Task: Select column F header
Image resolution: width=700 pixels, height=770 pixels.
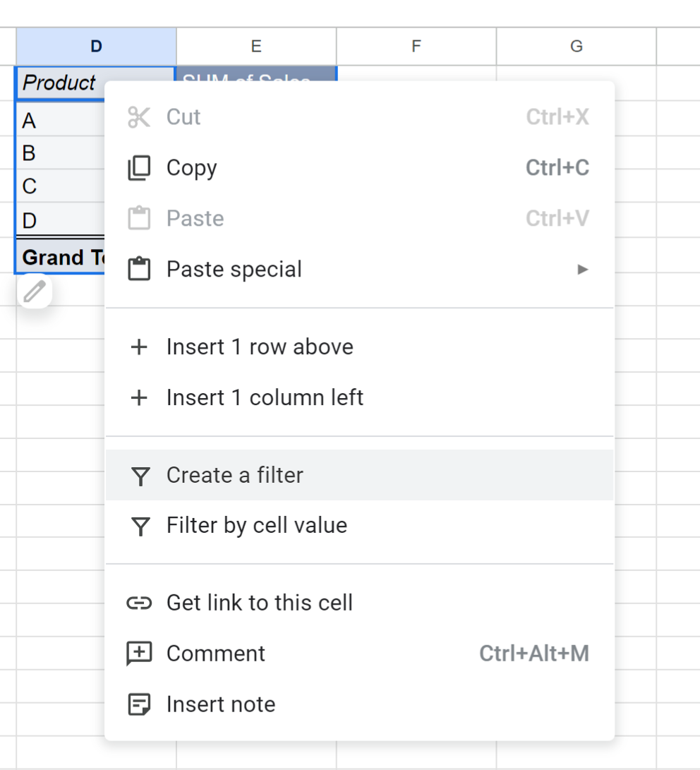Action: click(416, 46)
